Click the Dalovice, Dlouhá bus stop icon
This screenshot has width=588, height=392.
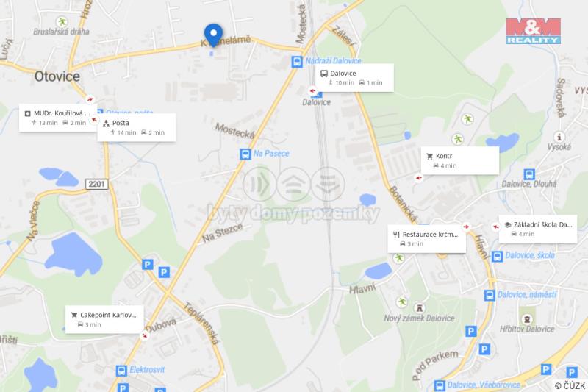coord(529,174)
